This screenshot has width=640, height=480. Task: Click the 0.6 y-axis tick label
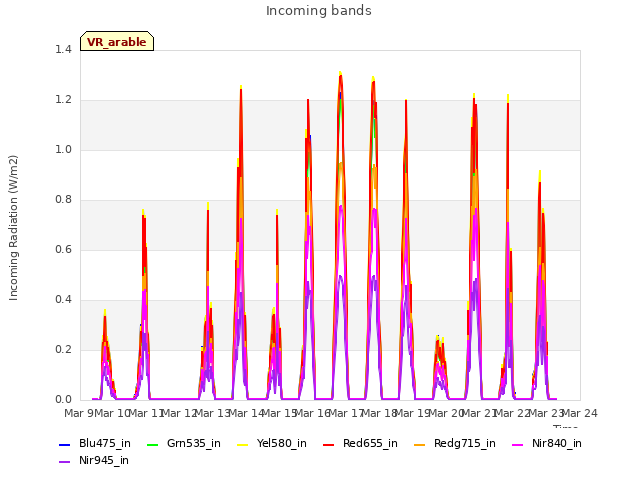[x=63, y=250]
